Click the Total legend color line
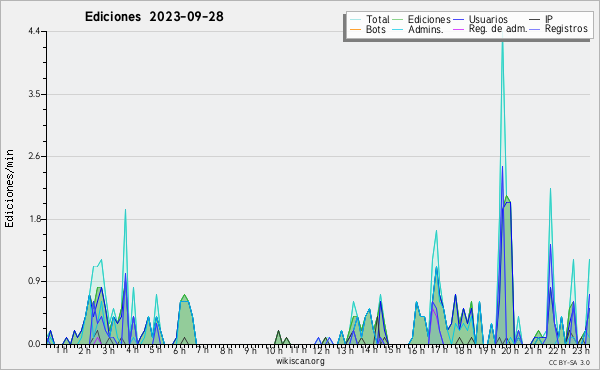The width and height of the screenshot is (600, 370). tap(355, 20)
